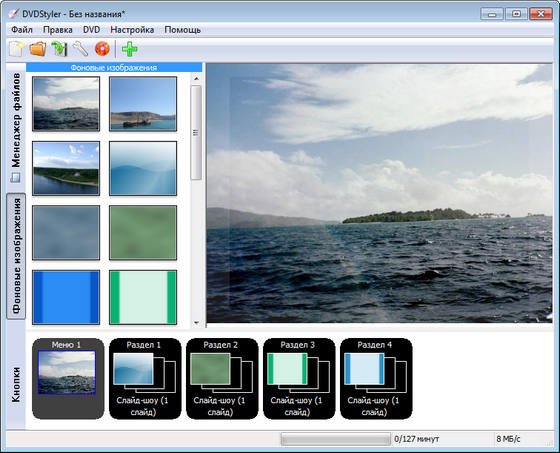Click the background list scroll-down arrow
The width and height of the screenshot is (560, 453).
196,323
